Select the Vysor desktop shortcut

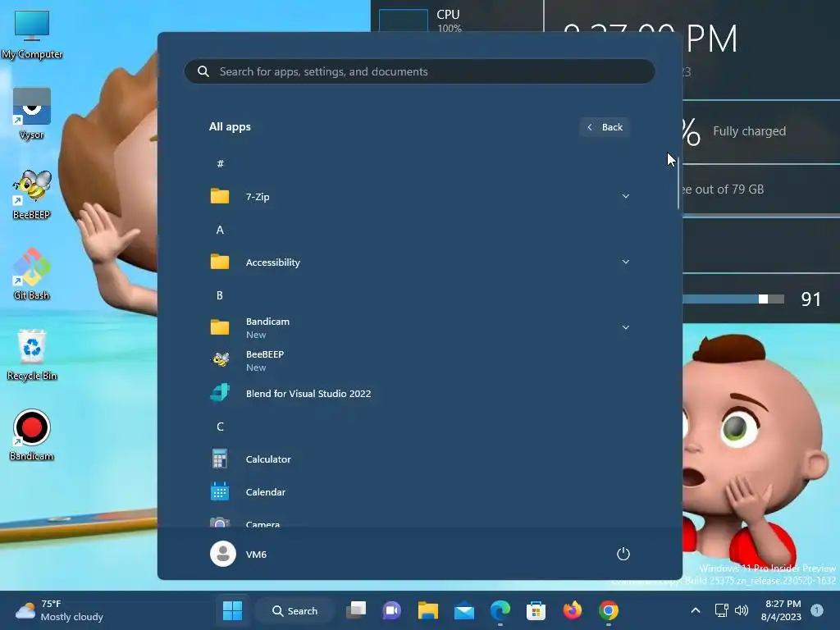tap(32, 113)
